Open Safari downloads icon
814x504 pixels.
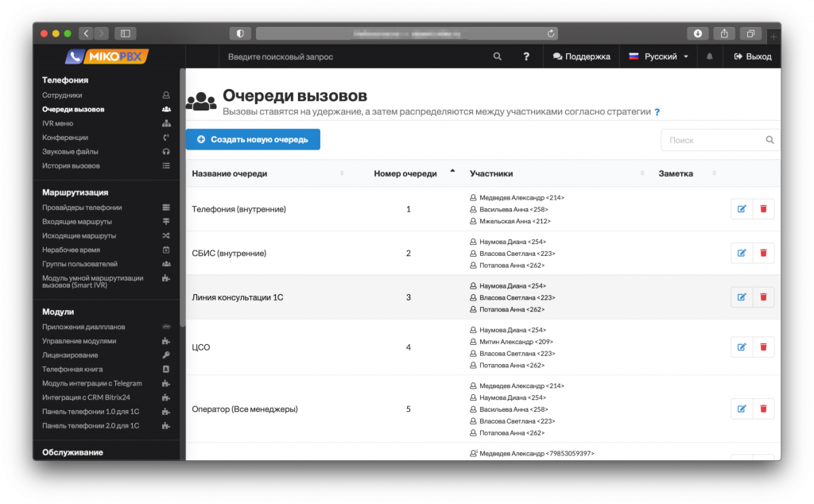(697, 33)
